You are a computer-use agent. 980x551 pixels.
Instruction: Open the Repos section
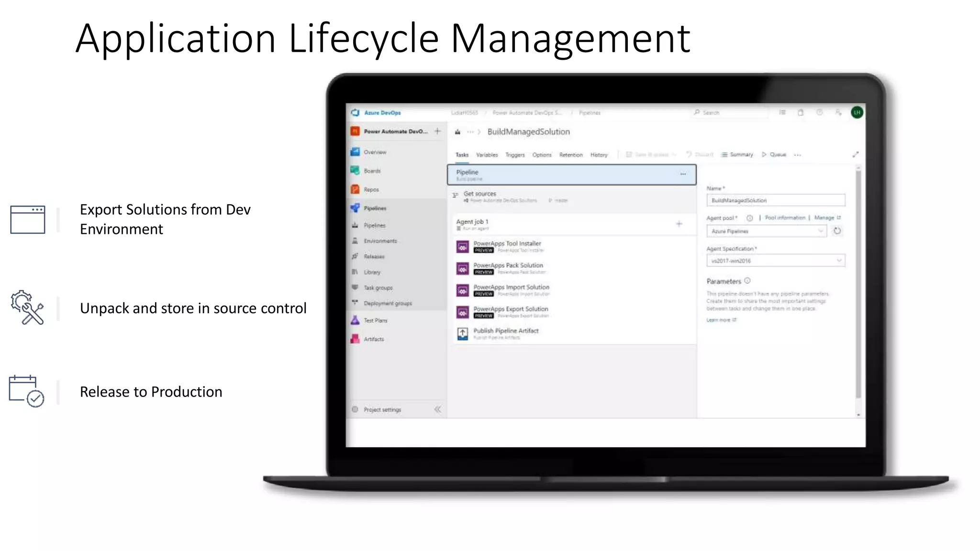point(371,189)
